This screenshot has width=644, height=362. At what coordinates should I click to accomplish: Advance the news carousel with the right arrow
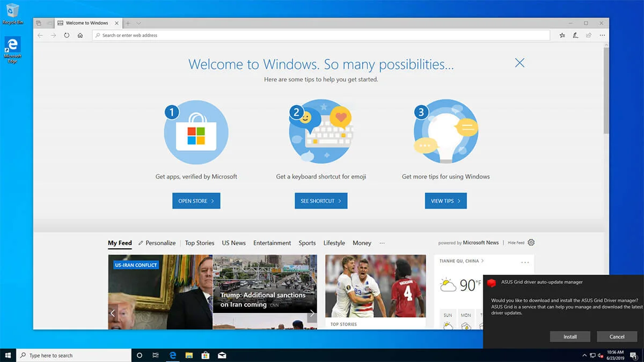[312, 313]
